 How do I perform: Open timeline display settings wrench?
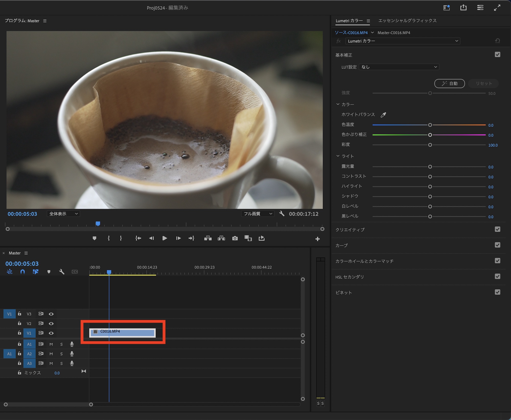click(62, 272)
